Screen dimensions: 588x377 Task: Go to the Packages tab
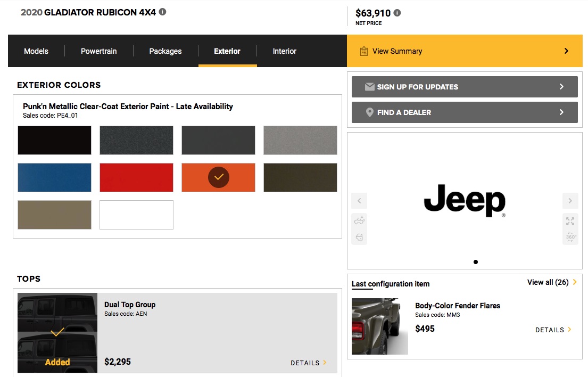pyautogui.click(x=165, y=51)
